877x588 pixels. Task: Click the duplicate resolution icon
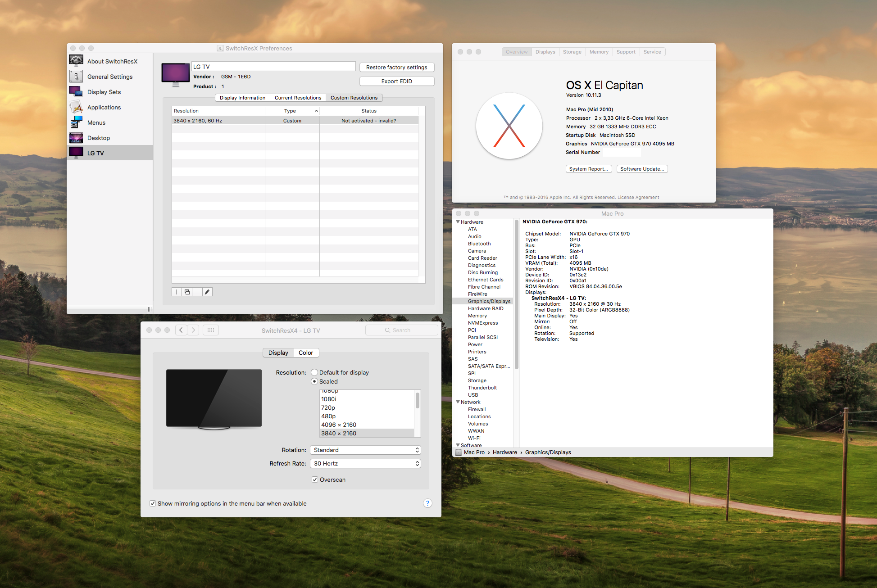[x=187, y=292]
